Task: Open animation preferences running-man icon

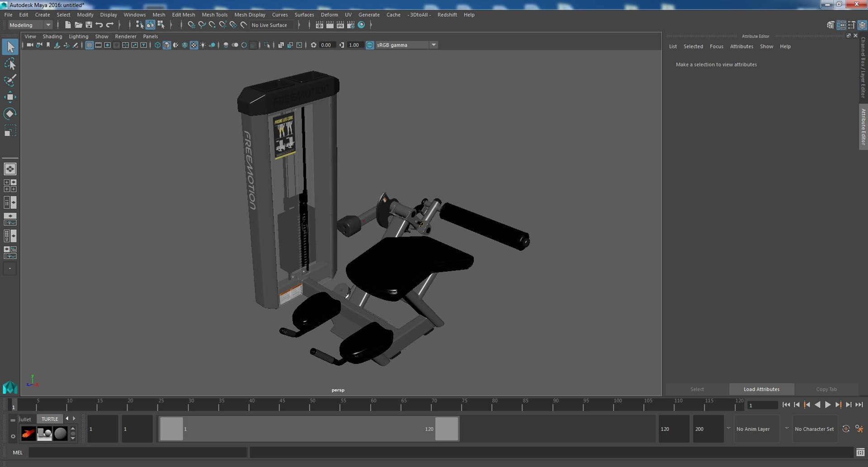Action: coord(859,429)
